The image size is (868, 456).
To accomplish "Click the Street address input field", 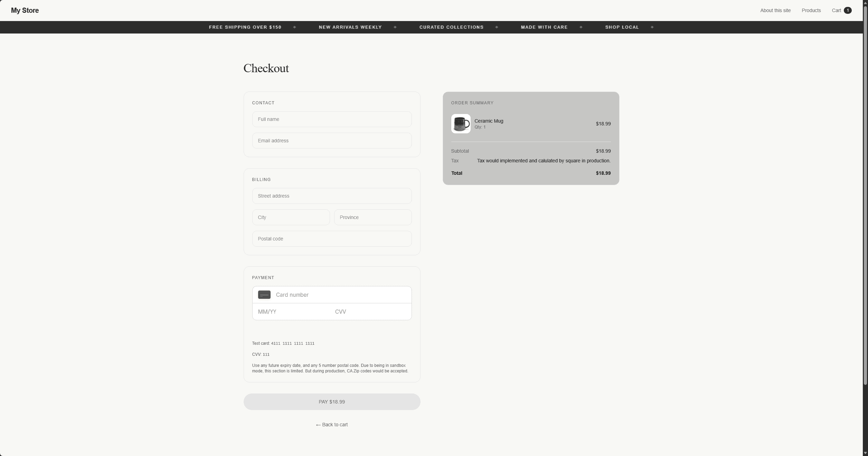I will [x=331, y=196].
